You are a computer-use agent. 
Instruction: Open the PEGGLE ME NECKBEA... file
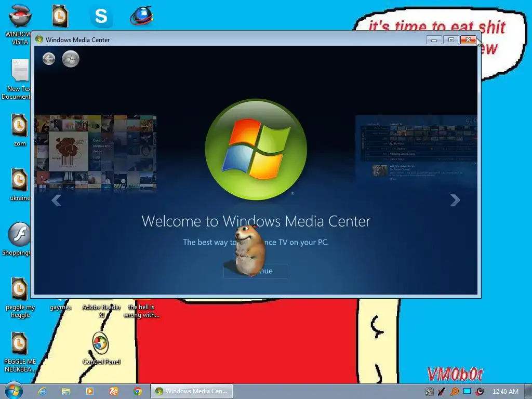20,352
